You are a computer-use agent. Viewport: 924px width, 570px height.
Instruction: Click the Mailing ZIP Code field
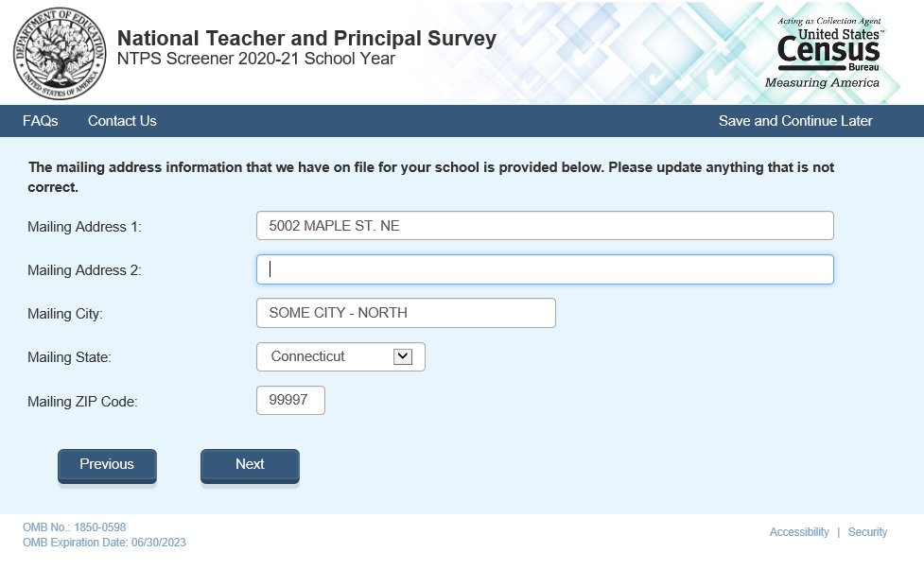coord(290,400)
